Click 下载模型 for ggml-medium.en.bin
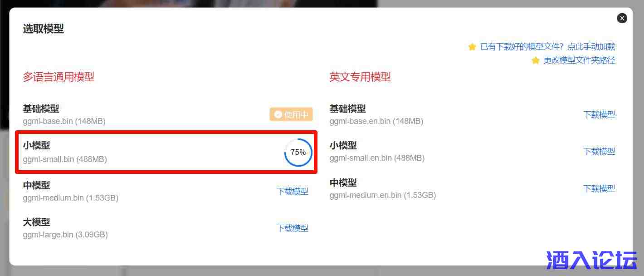Screen dimensions: 644x276 tap(599, 189)
